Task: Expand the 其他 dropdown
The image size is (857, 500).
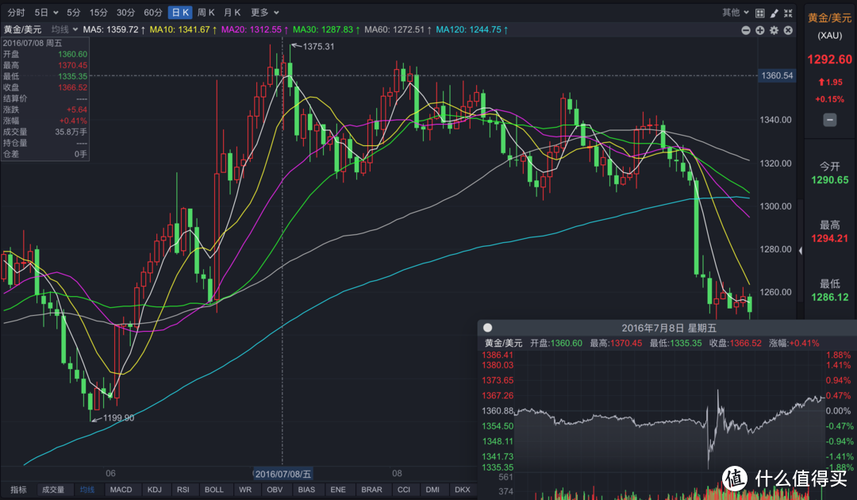Action: [735, 12]
